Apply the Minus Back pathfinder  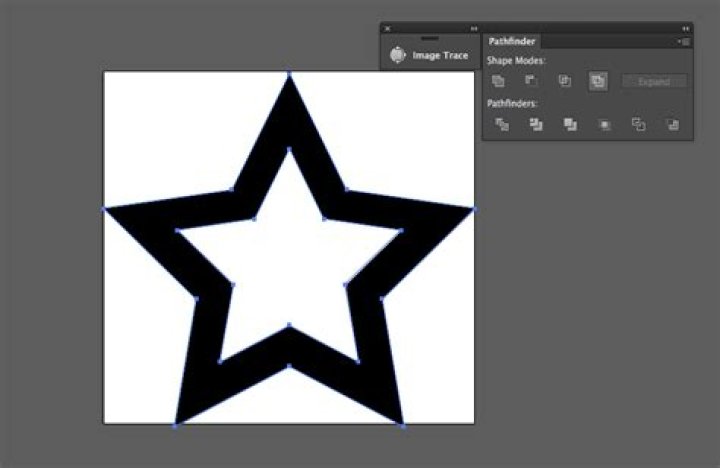(673, 124)
